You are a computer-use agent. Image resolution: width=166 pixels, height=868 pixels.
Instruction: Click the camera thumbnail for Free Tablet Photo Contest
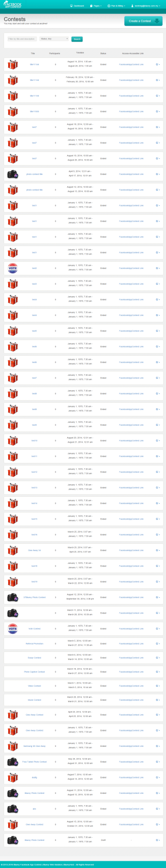(x=13, y=762)
